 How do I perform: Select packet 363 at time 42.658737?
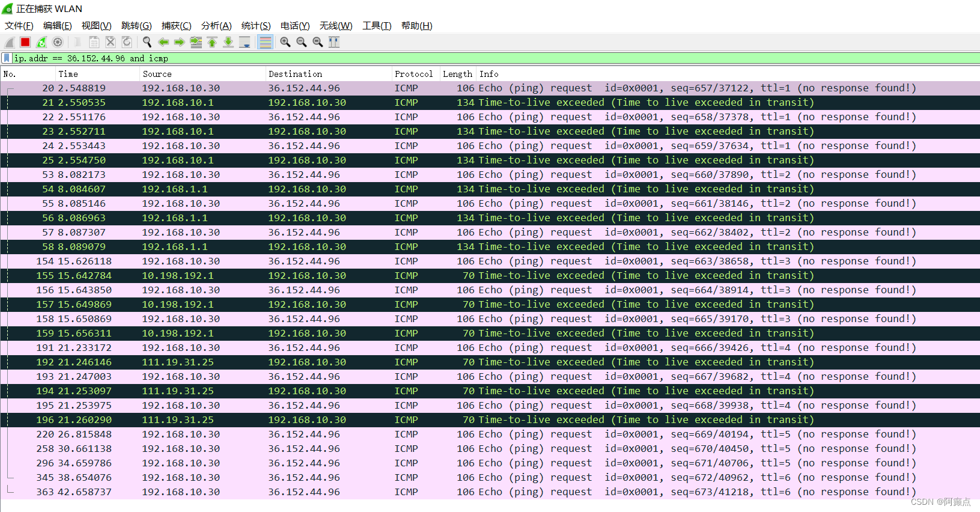pyautogui.click(x=490, y=492)
